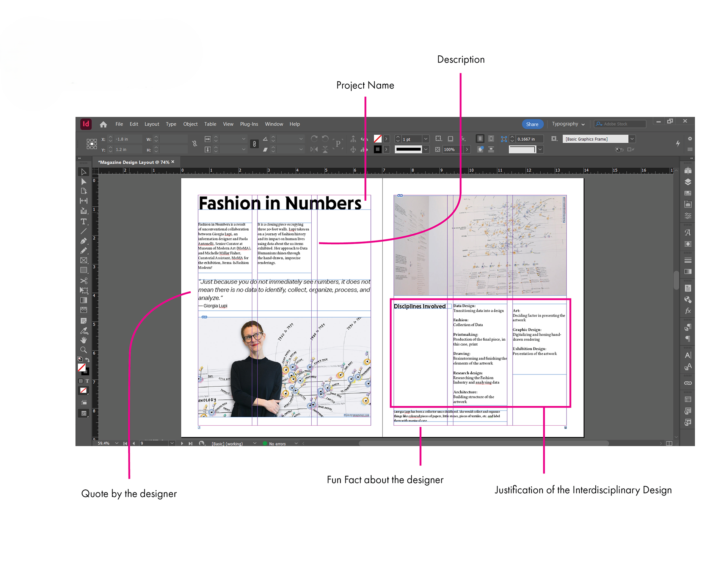Open the stroke weight 1 pt dropdown
This screenshot has height=563, width=728.
tap(426, 139)
